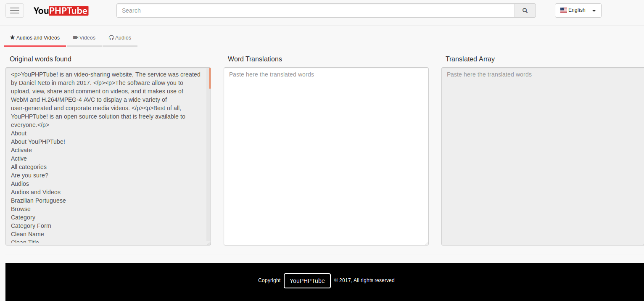Click the YouPHPTube footer button
The width and height of the screenshot is (644, 301).
[x=307, y=281]
